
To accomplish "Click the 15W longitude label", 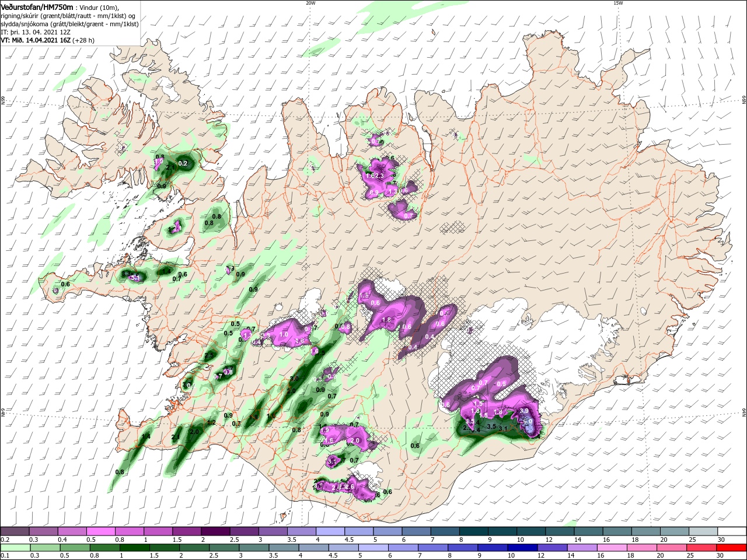I will tap(618, 3).
